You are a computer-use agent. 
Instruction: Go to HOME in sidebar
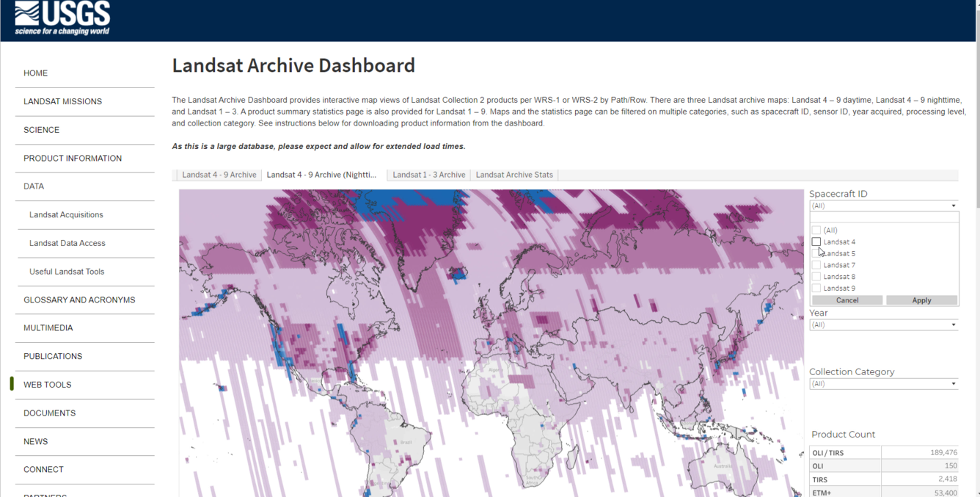click(x=35, y=73)
